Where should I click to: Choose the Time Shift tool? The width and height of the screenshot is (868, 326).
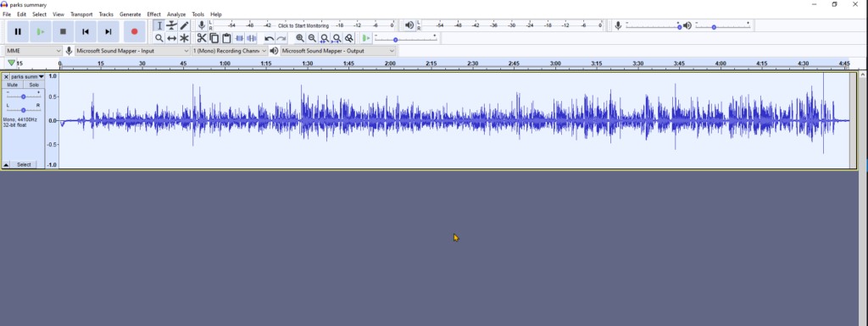coord(171,38)
